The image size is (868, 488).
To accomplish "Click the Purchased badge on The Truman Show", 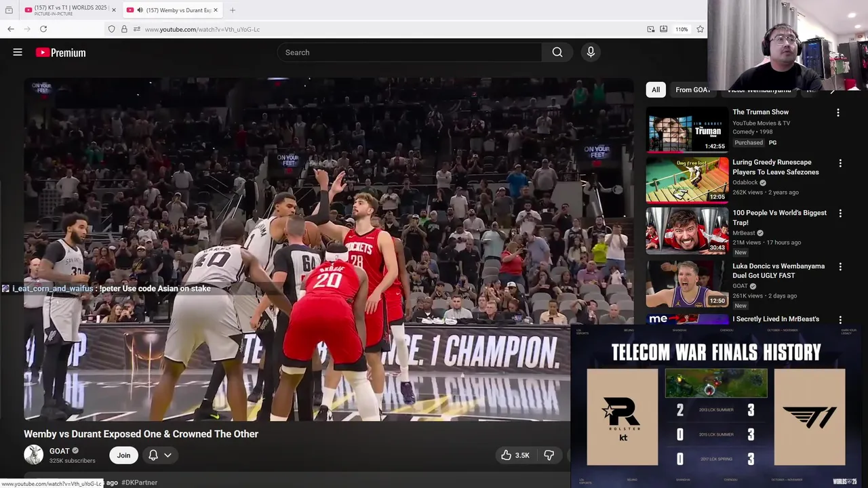I will 749,142.
